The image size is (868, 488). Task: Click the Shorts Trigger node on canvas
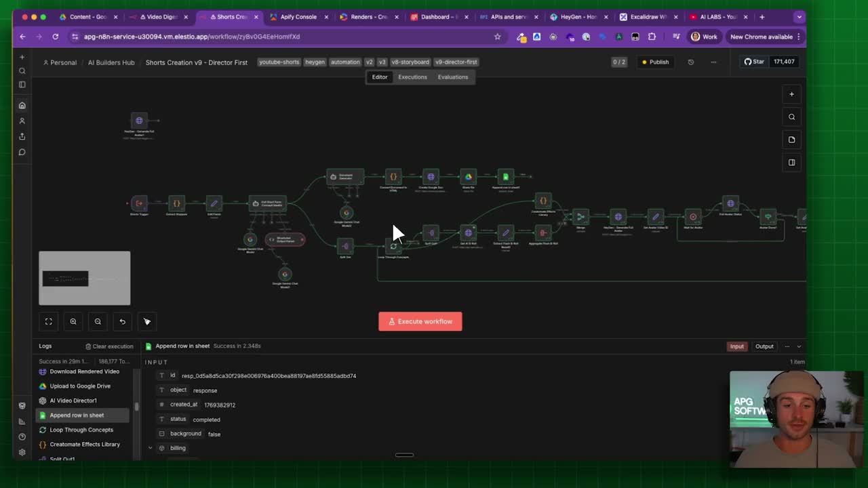point(139,203)
